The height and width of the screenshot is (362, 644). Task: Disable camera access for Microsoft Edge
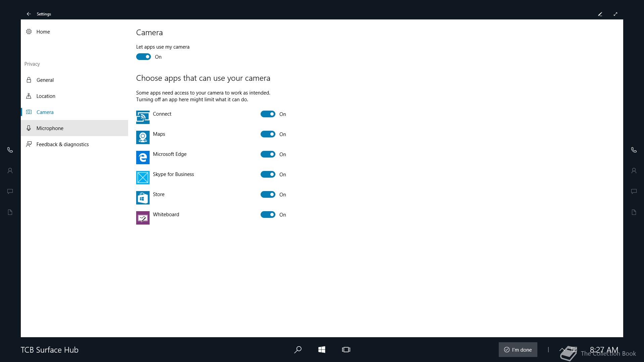pyautogui.click(x=268, y=154)
